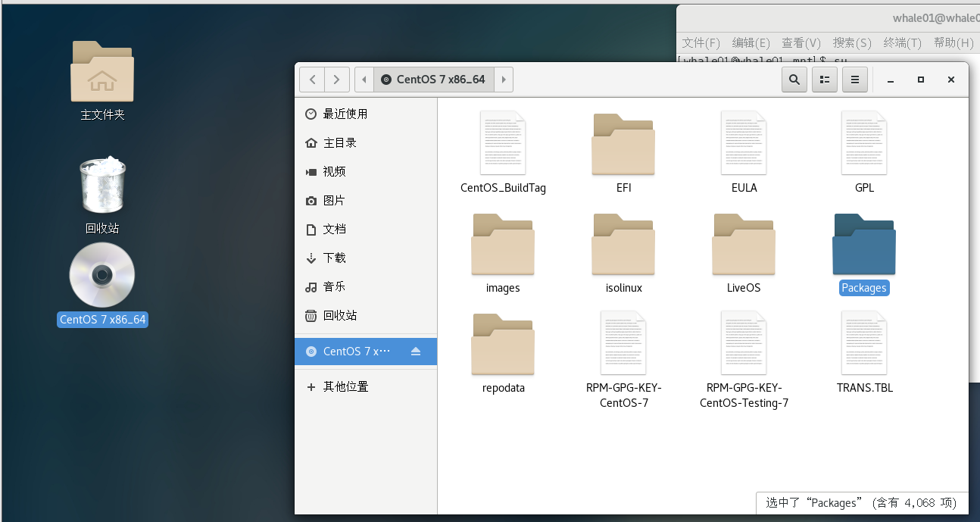Open 下载 in the sidebar

(366, 258)
